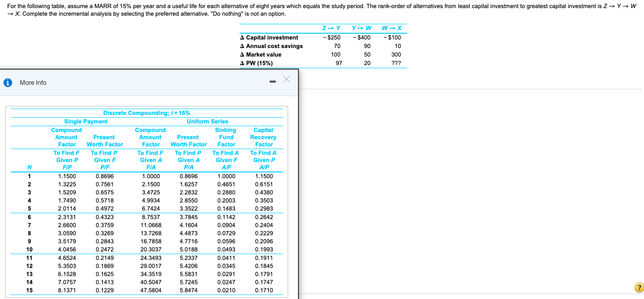The image size is (644, 299).
Task: Click the Uniform Series heading
Action: 207,121
